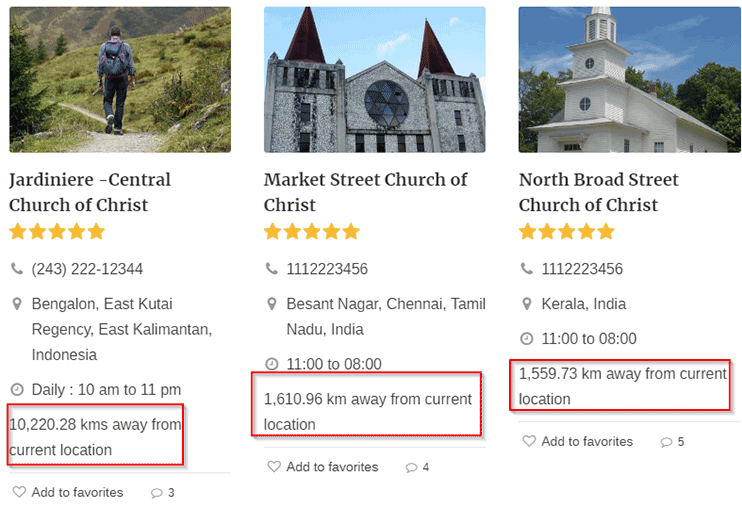Open North Broad Street Church of Christ title
The width and height of the screenshot is (742, 508).
(599, 192)
